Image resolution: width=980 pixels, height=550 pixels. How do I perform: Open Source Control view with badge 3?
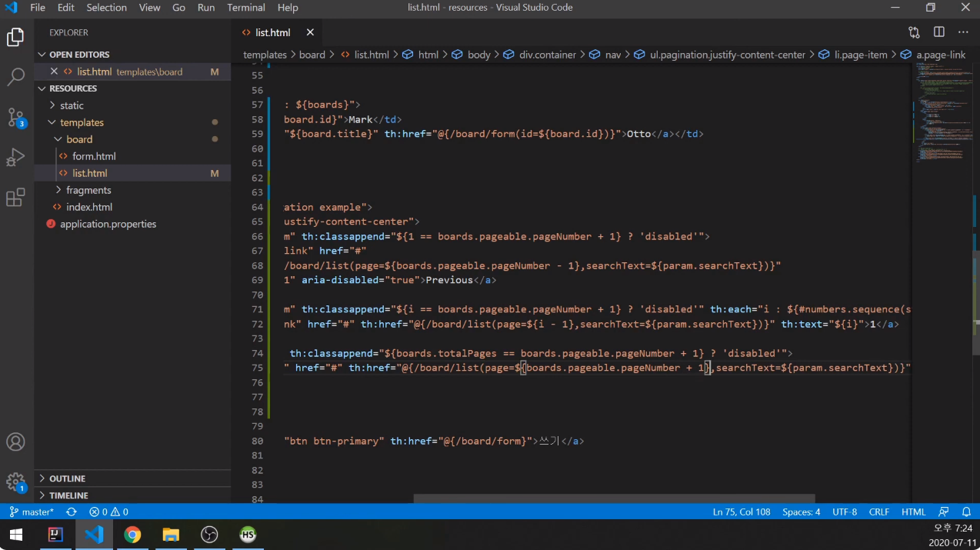click(x=16, y=118)
